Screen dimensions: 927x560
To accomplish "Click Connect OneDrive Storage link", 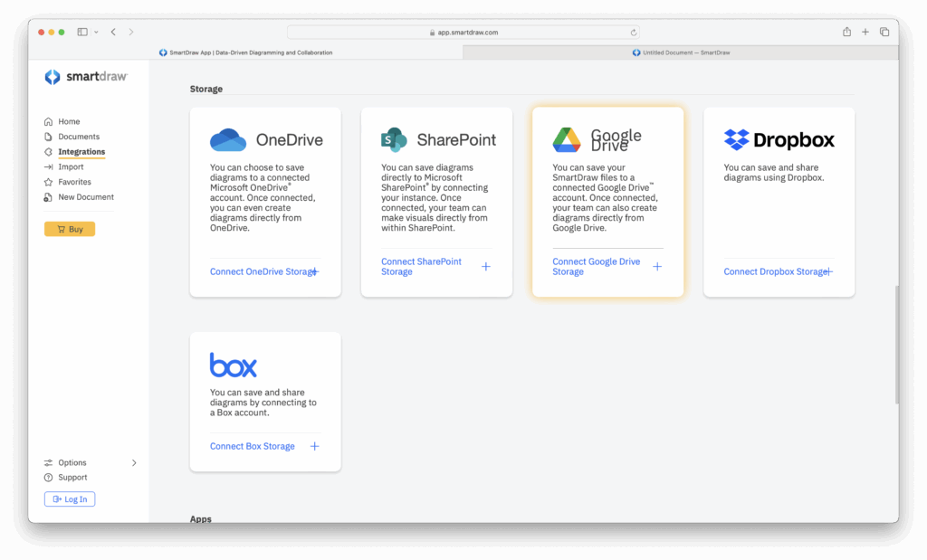I will pos(263,271).
